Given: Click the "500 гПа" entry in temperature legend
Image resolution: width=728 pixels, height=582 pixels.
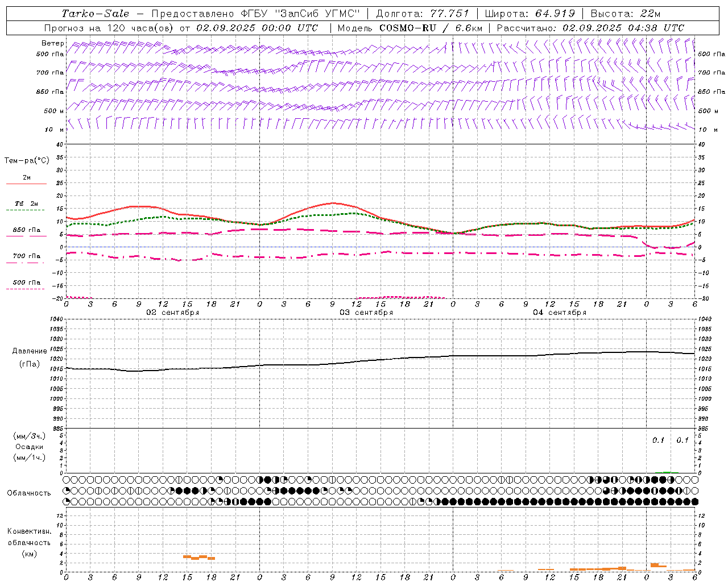Looking at the screenshot, I should pyautogui.click(x=27, y=282).
